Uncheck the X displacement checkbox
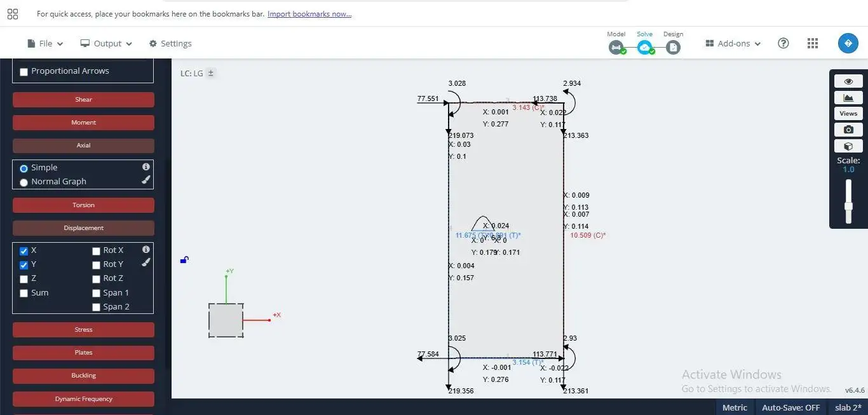The height and width of the screenshot is (415, 868). [24, 251]
